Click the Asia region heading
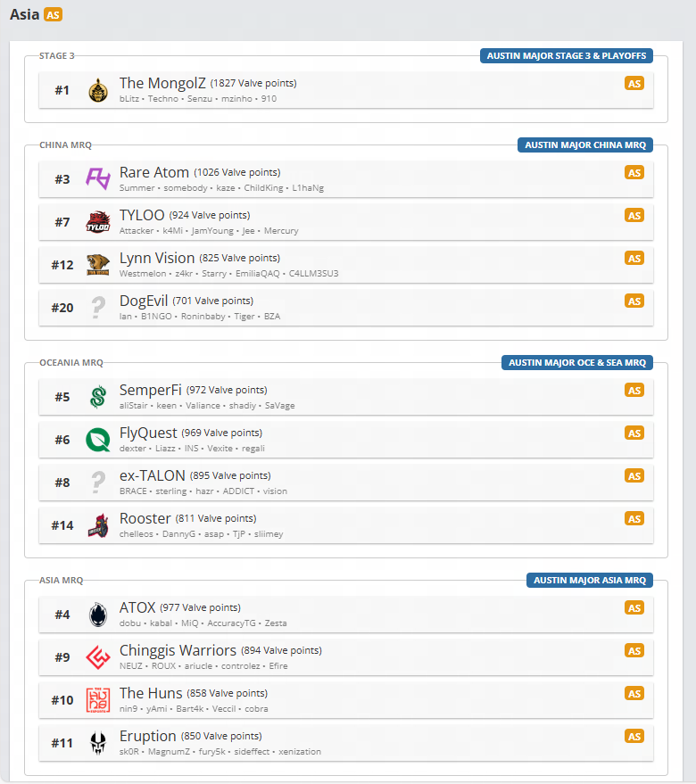Screen dimensions: 696x784 click(x=24, y=14)
